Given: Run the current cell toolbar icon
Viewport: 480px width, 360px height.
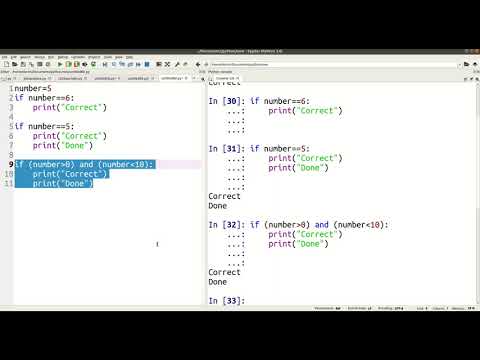Looking at the screenshot, I should [x=68, y=64].
